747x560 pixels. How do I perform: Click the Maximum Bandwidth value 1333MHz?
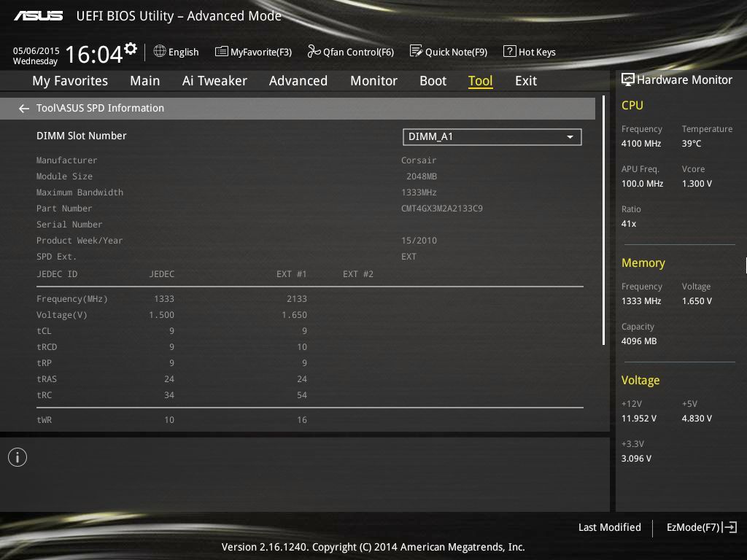click(419, 192)
